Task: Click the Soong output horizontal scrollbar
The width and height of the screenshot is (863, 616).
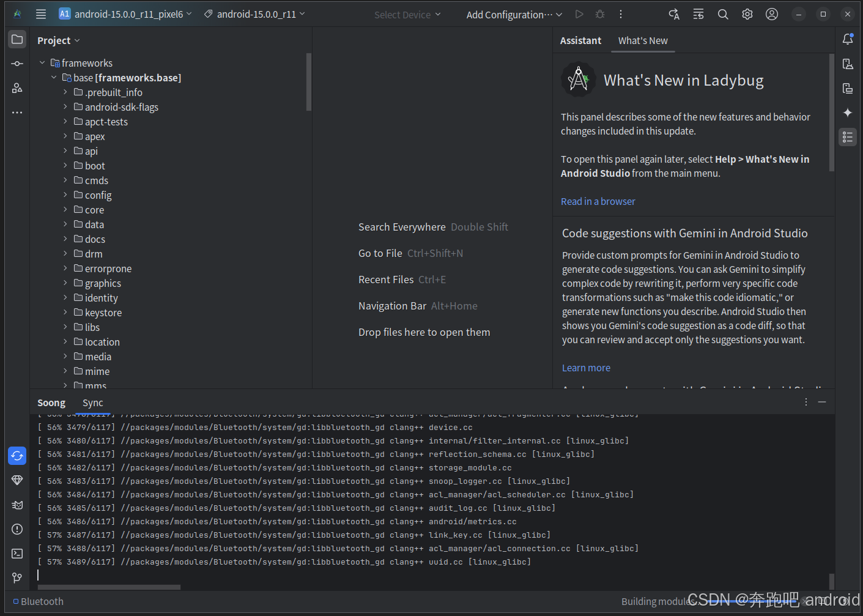Action: click(109, 587)
